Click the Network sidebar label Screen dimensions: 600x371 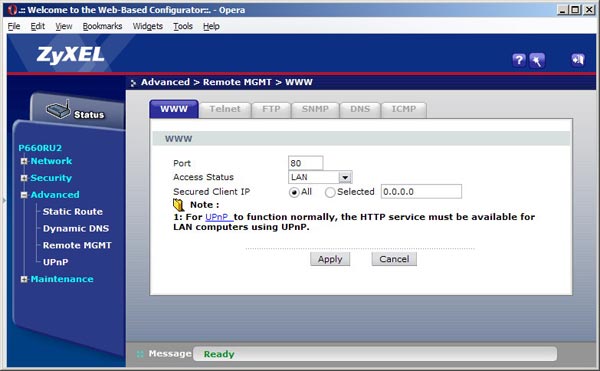coord(51,161)
